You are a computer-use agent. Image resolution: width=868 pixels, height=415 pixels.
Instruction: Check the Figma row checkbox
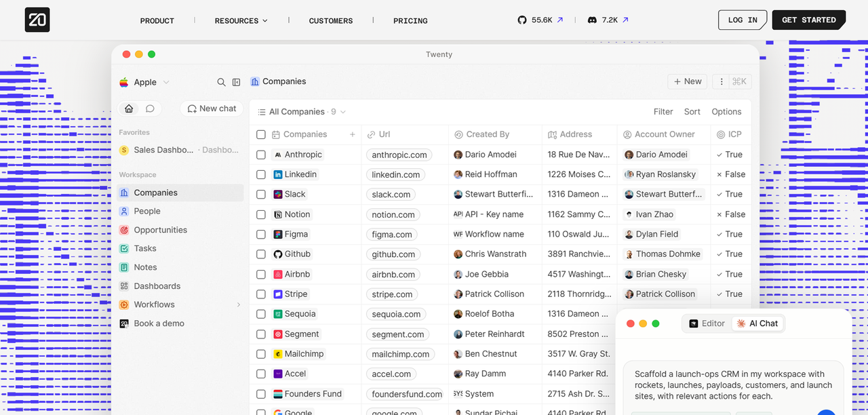coord(261,234)
